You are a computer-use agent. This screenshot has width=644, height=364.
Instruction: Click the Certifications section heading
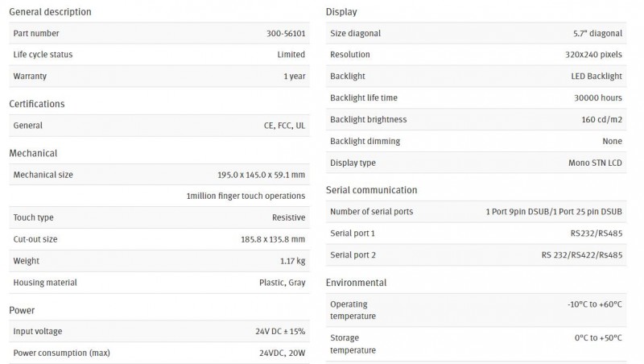(37, 104)
